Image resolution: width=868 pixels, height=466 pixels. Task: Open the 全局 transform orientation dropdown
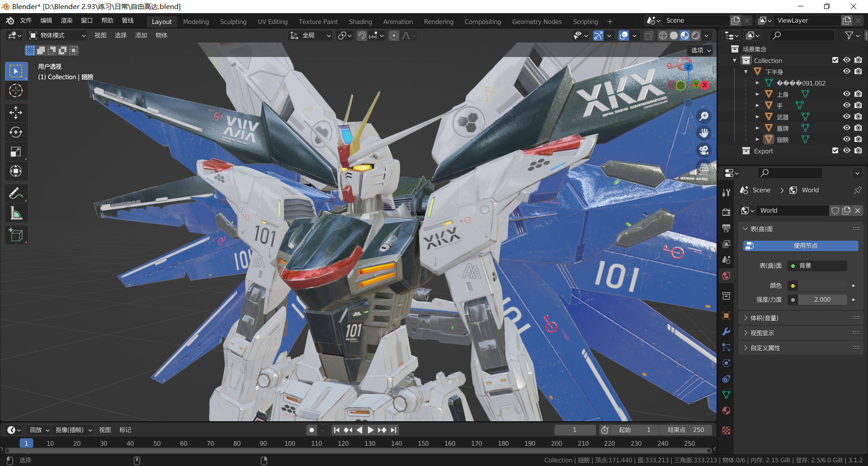[310, 35]
